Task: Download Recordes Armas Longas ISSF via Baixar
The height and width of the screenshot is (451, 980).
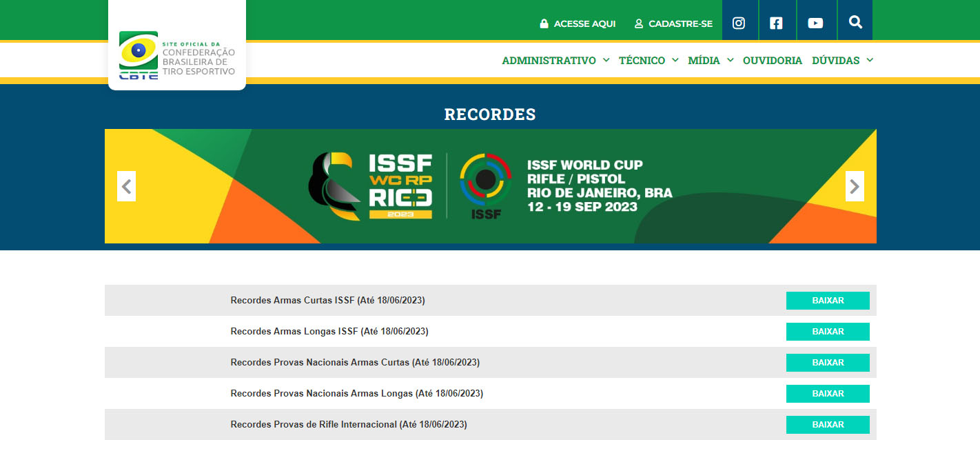Action: (x=828, y=332)
